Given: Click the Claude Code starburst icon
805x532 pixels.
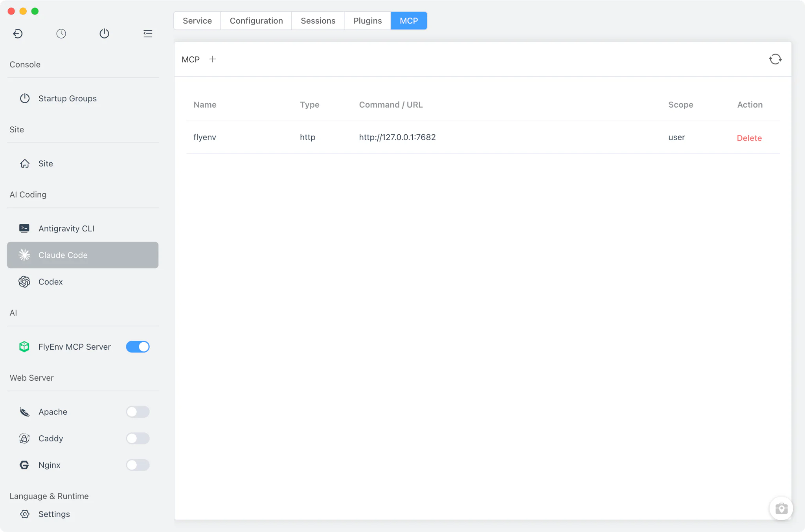Looking at the screenshot, I should coord(24,255).
